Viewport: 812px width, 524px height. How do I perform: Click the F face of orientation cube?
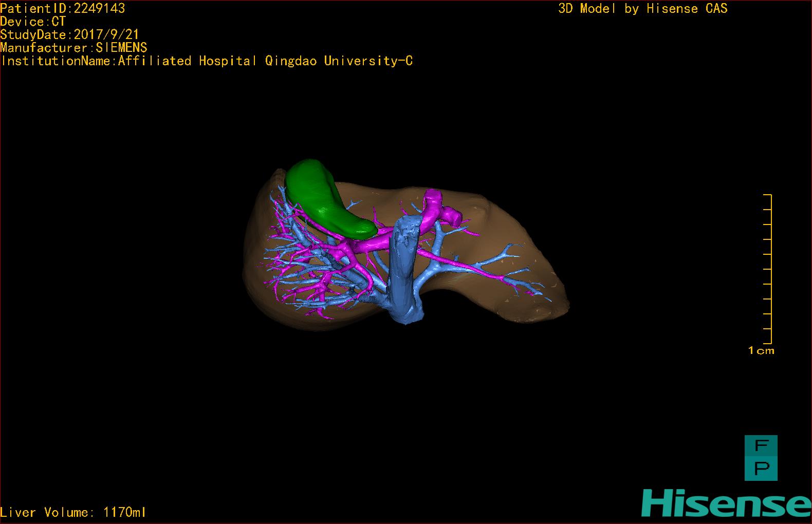761,446
